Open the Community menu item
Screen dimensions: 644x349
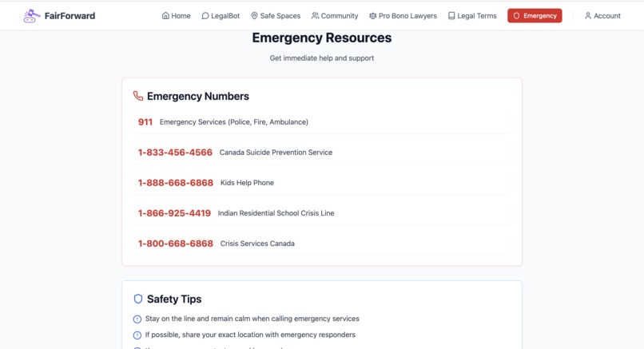335,16
